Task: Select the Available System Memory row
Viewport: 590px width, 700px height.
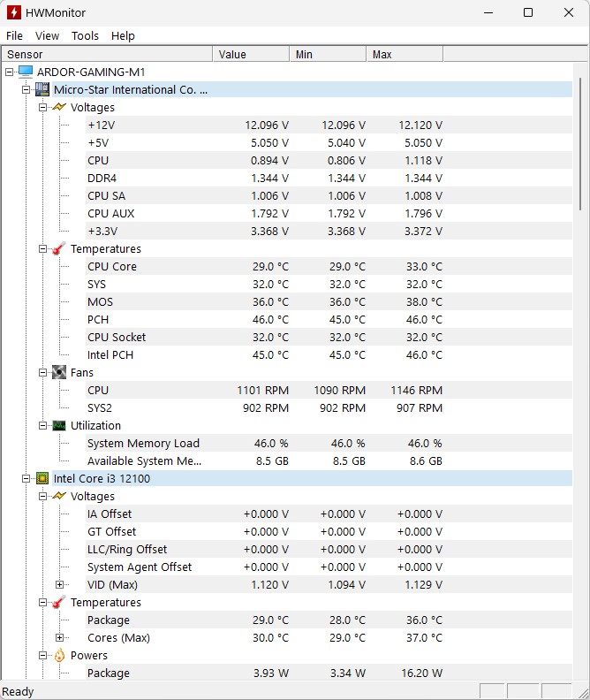Action: (329, 460)
